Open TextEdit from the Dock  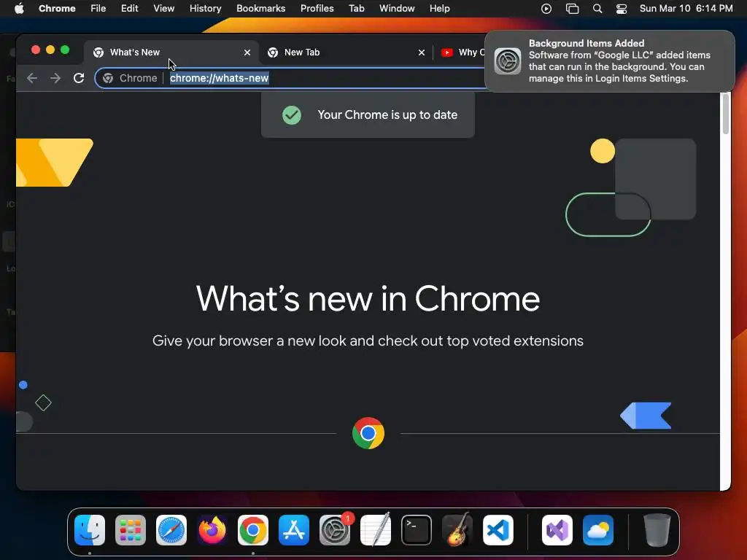tap(376, 530)
